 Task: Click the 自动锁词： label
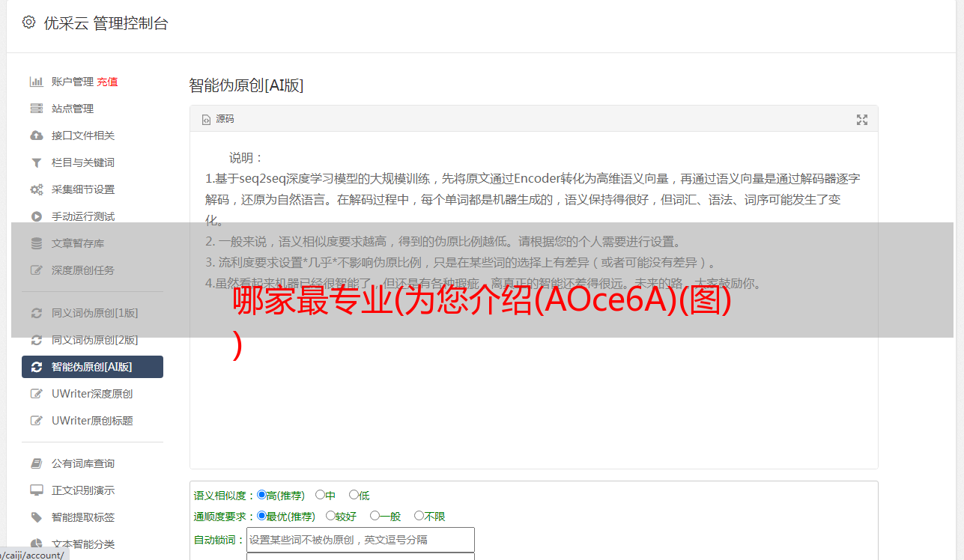[219, 540]
